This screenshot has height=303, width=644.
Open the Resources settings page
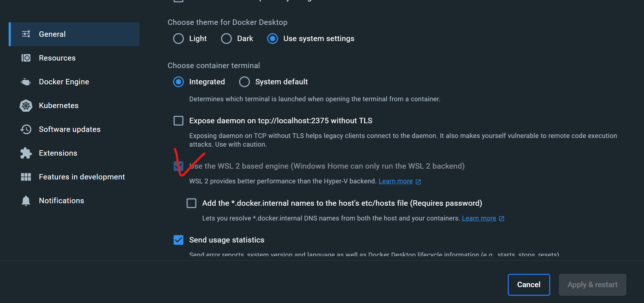[x=57, y=58]
